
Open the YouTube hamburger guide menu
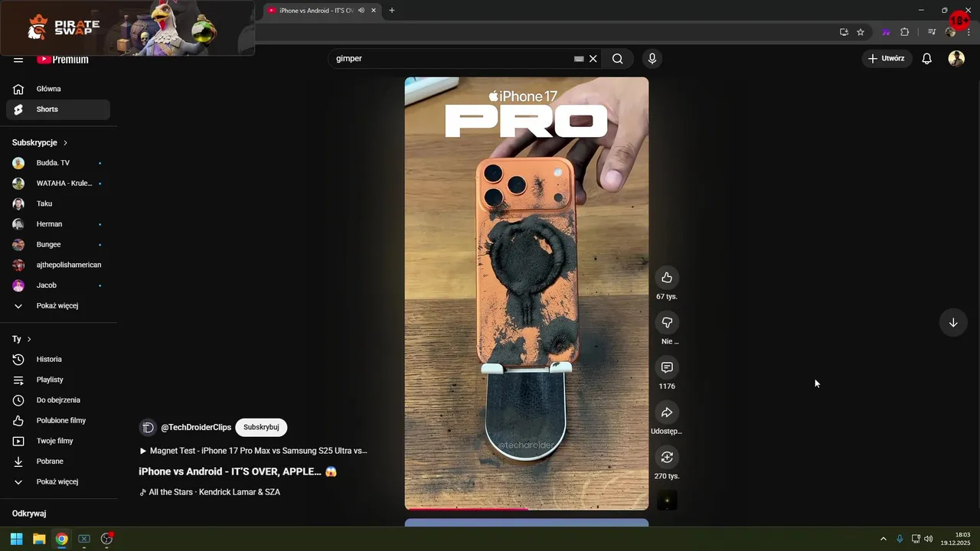[18, 60]
